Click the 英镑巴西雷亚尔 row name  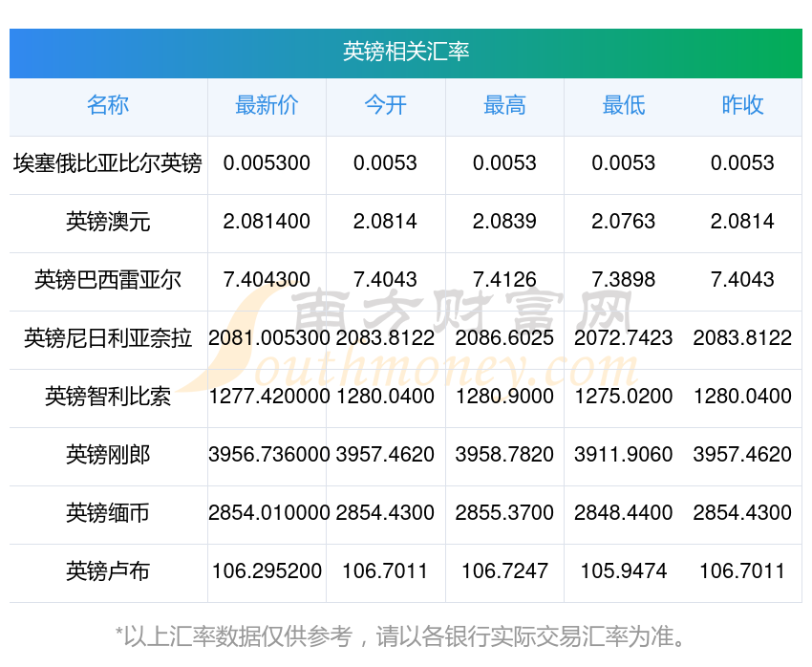pyautogui.click(x=108, y=280)
